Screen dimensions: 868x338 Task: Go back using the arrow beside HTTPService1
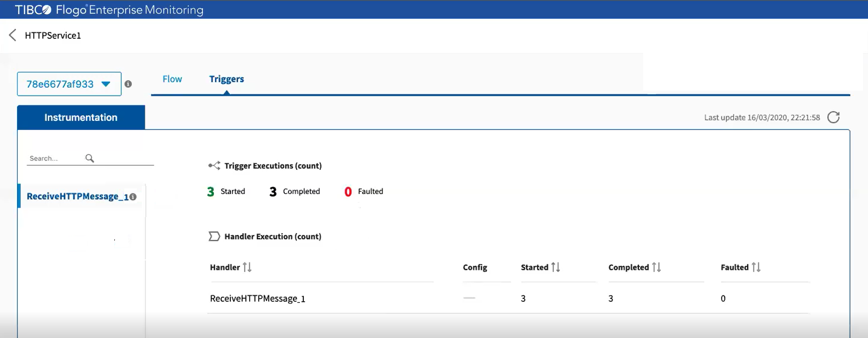coord(13,35)
